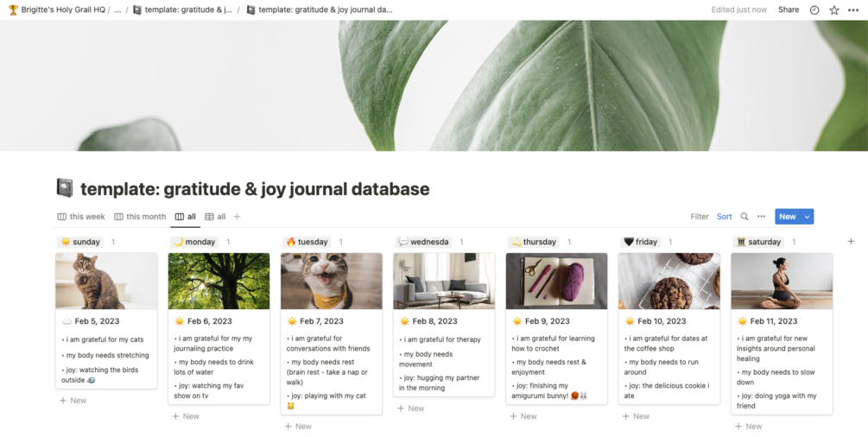Add new card under friday column
This screenshot has height=437, width=868.
pos(636,416)
